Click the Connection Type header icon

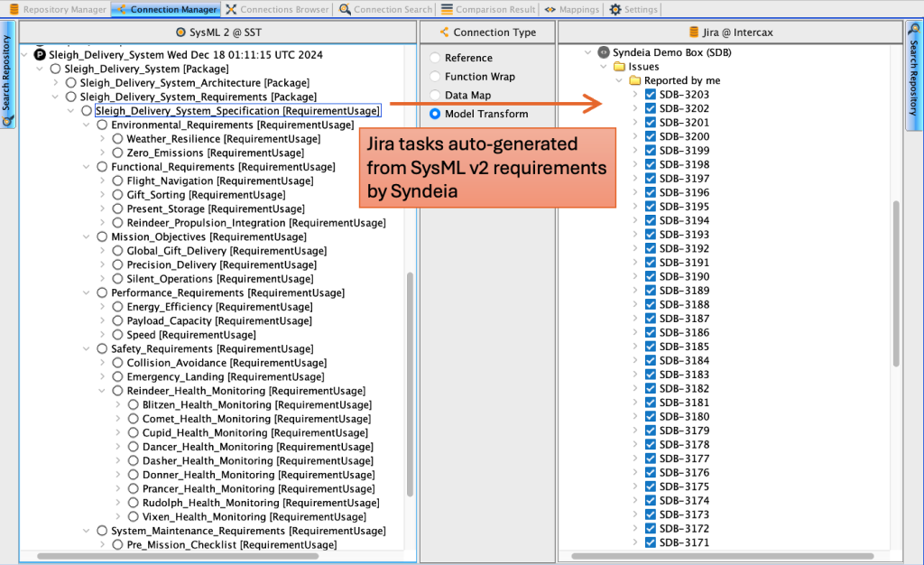point(444,32)
